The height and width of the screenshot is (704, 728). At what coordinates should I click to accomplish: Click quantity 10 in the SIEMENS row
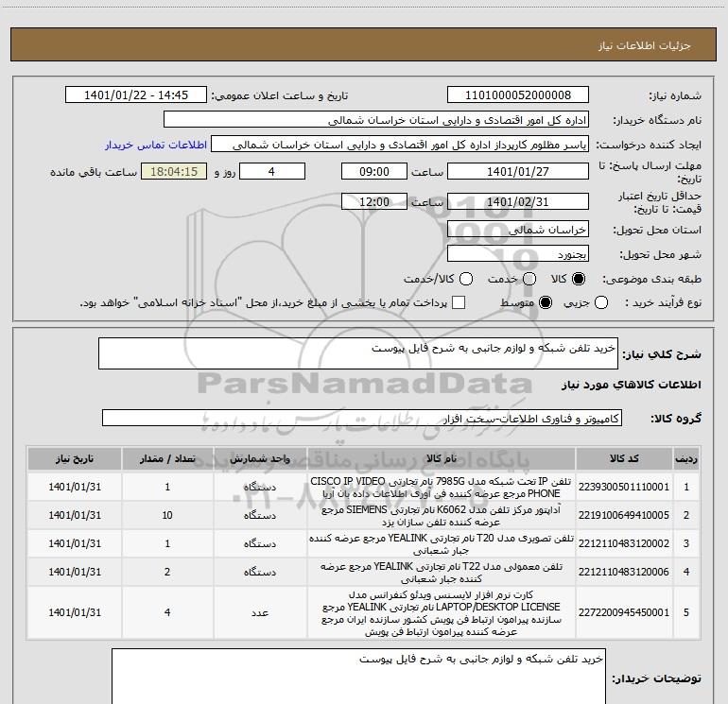[167, 515]
